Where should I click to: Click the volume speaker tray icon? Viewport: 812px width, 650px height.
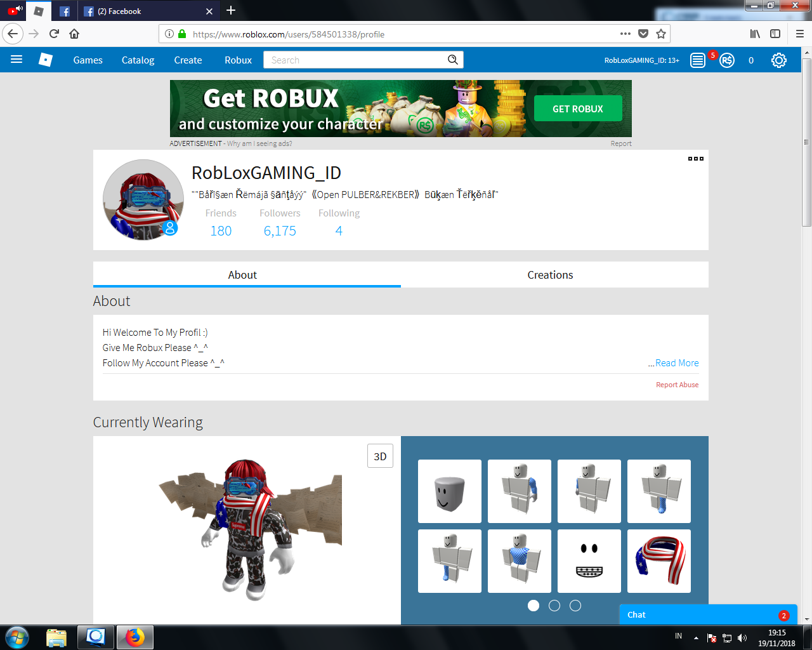pyautogui.click(x=742, y=638)
